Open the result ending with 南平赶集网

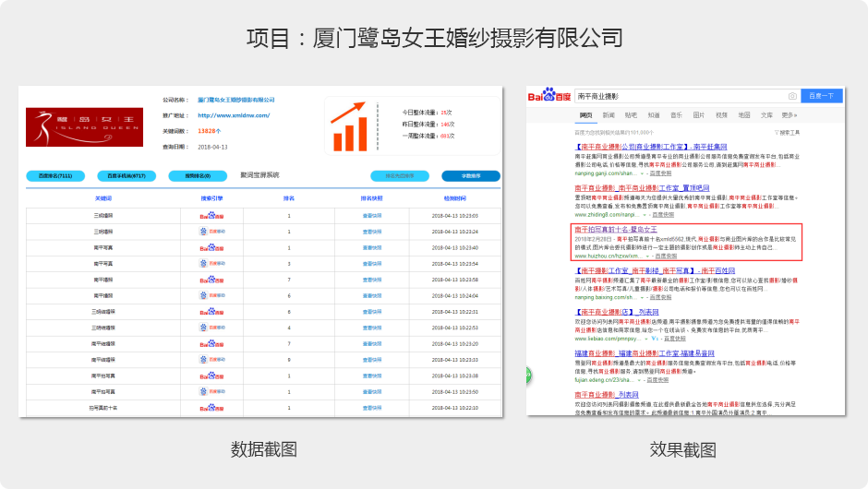[x=651, y=147]
